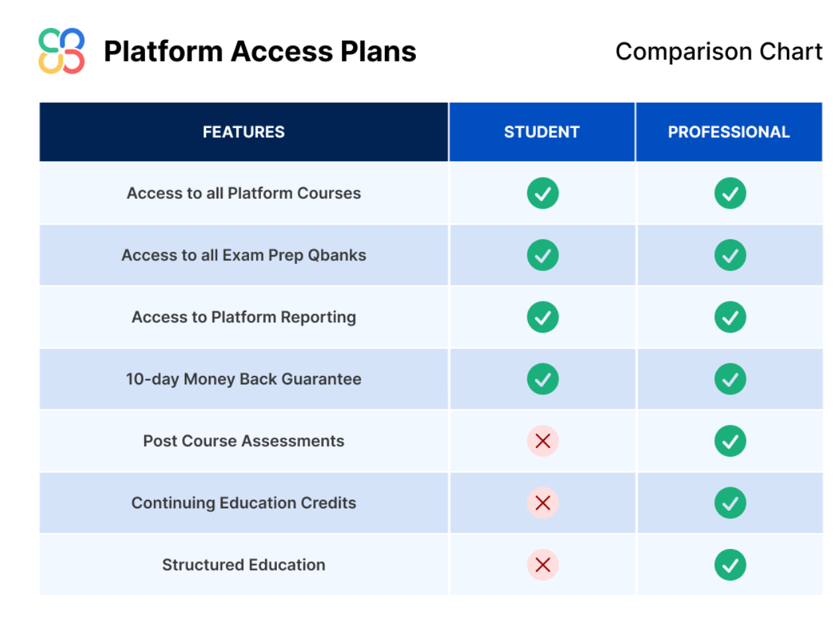Click the colorful platform logo icon
The height and width of the screenshot is (623, 840).
click(62, 51)
